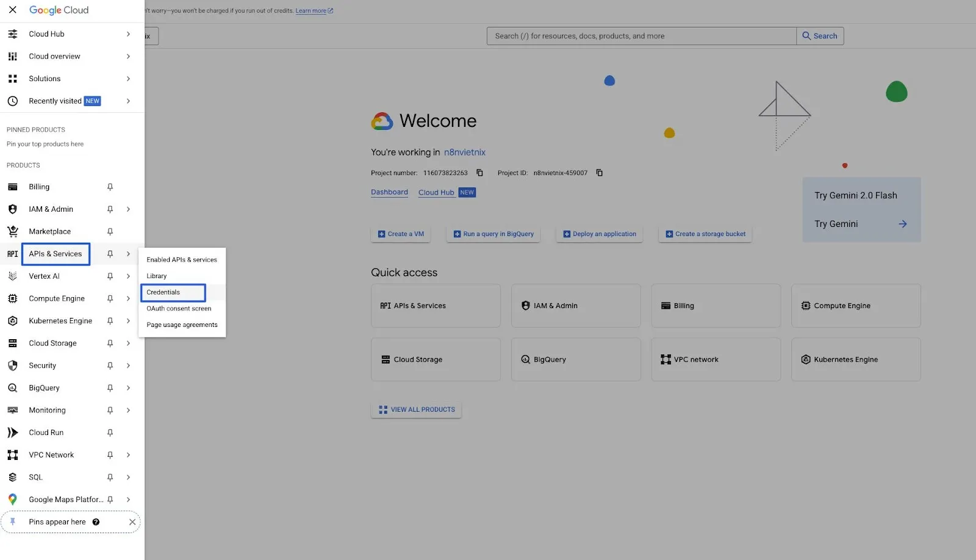Click the Marketplace cart icon

point(12,231)
